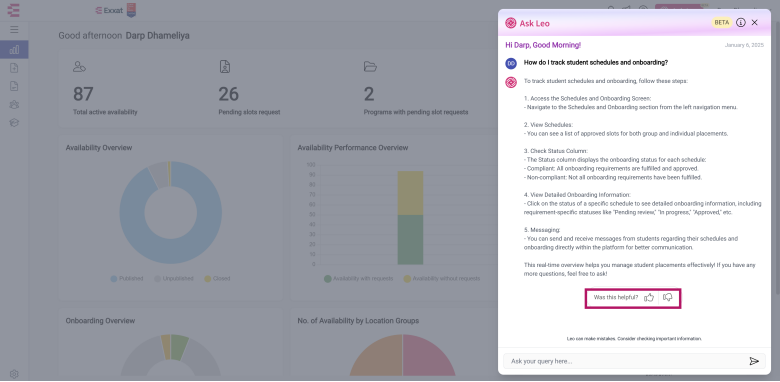780x382 pixels.
Task: Send the query with the paper plane icon
Action: [754, 361]
